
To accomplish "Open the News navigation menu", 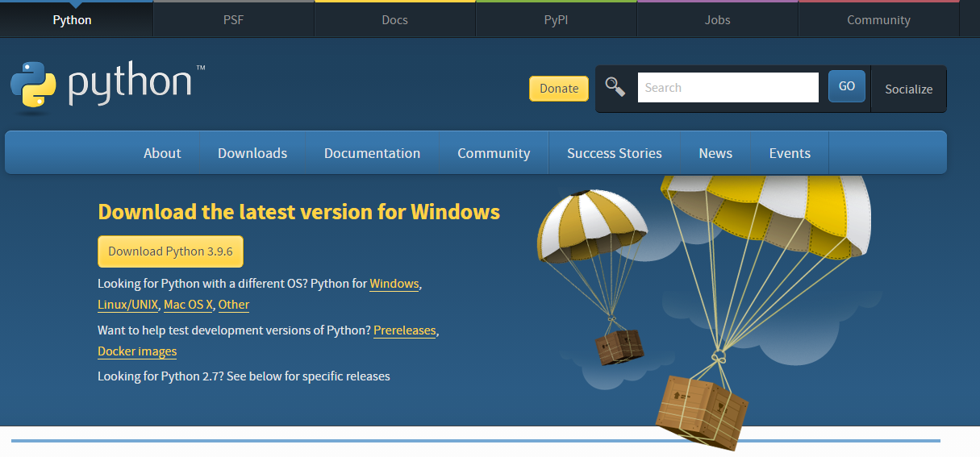I will click(x=715, y=153).
